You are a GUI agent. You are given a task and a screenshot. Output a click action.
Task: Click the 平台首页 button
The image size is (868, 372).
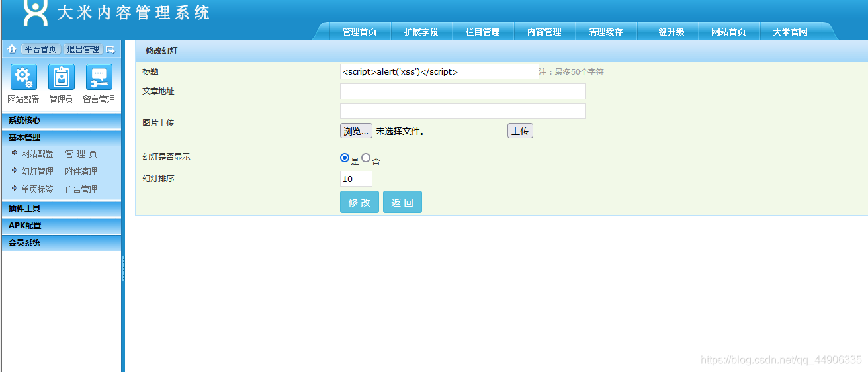pyautogui.click(x=41, y=50)
